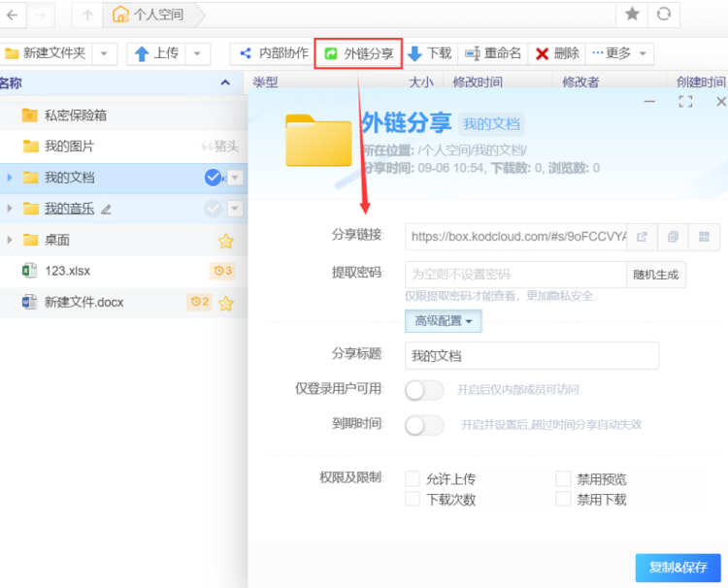
Task: Click the favorite star icon in address bar
Action: (x=632, y=14)
